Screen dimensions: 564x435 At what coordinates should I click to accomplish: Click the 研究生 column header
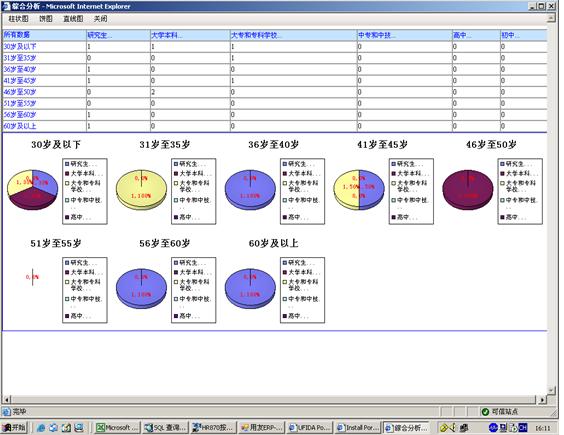[100, 35]
